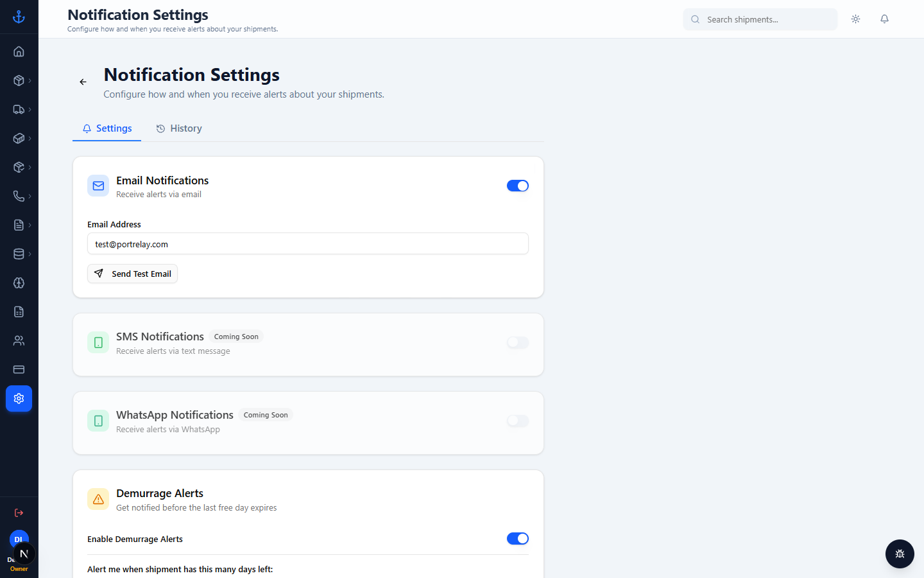The image size is (924, 578).
Task: Click the 'Alert me when shipment has this many days left' label
Action: tap(180, 569)
